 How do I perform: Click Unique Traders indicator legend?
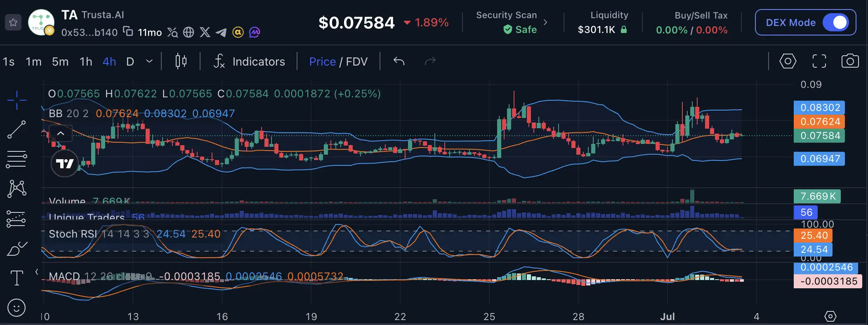pyautogui.click(x=87, y=217)
